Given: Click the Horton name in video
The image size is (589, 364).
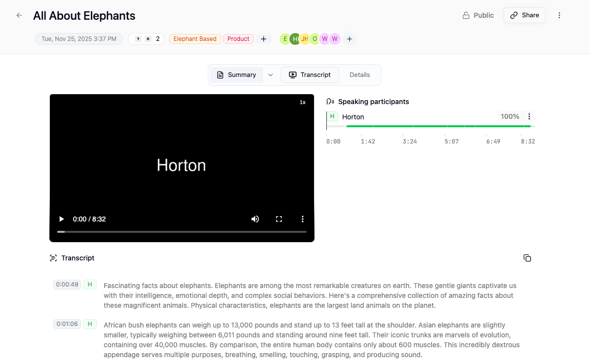Looking at the screenshot, I should tap(181, 165).
